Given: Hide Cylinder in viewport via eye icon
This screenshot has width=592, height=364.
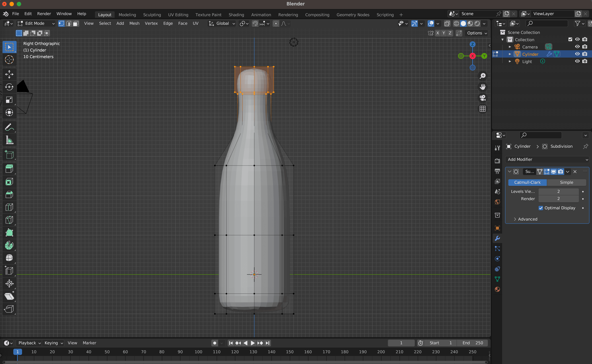Looking at the screenshot, I should coord(577,54).
